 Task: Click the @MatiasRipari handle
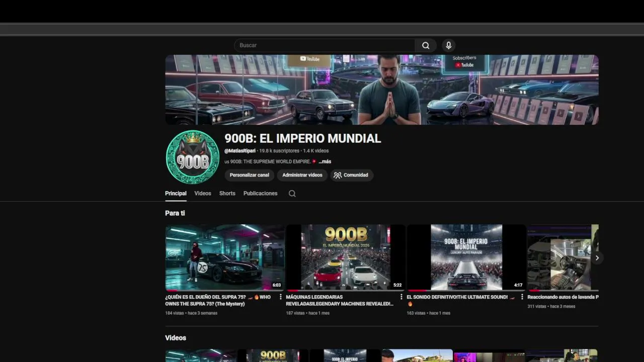pos(240,151)
